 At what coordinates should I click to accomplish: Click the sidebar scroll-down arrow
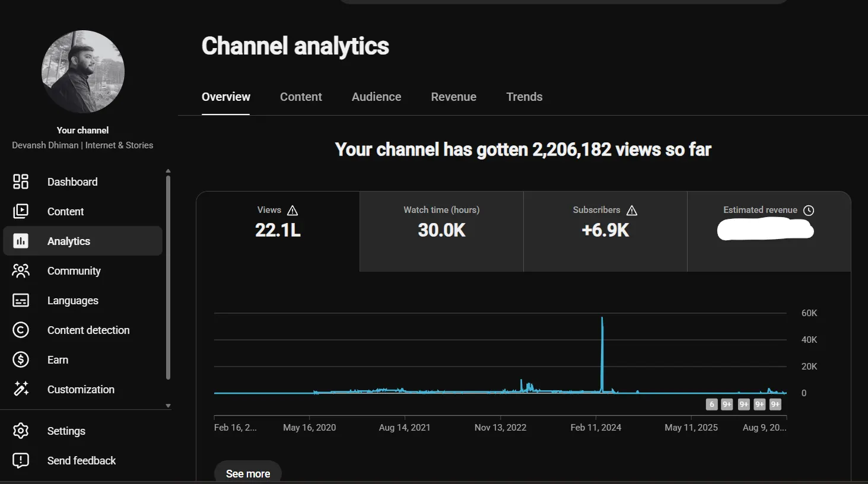click(x=168, y=406)
